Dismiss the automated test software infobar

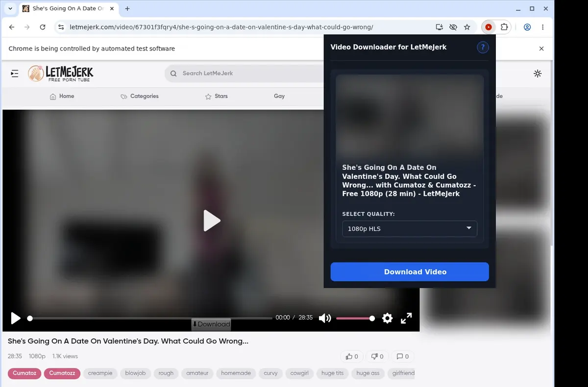(x=541, y=48)
